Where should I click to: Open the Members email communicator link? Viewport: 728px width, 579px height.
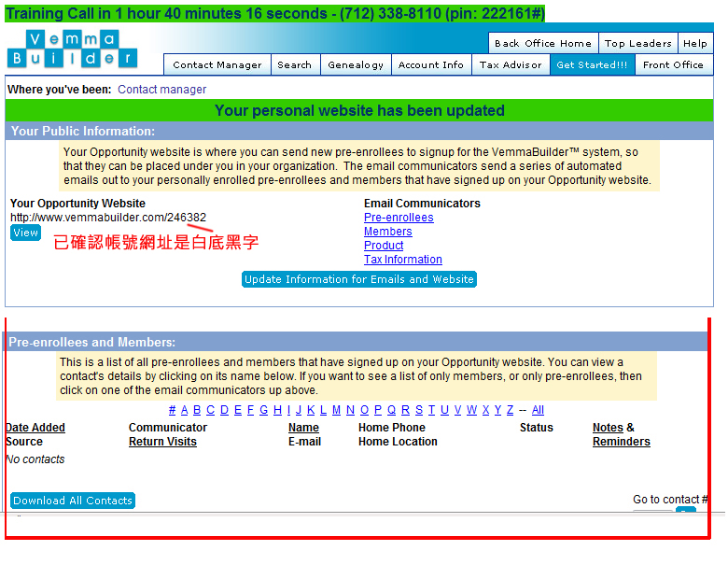coord(388,232)
